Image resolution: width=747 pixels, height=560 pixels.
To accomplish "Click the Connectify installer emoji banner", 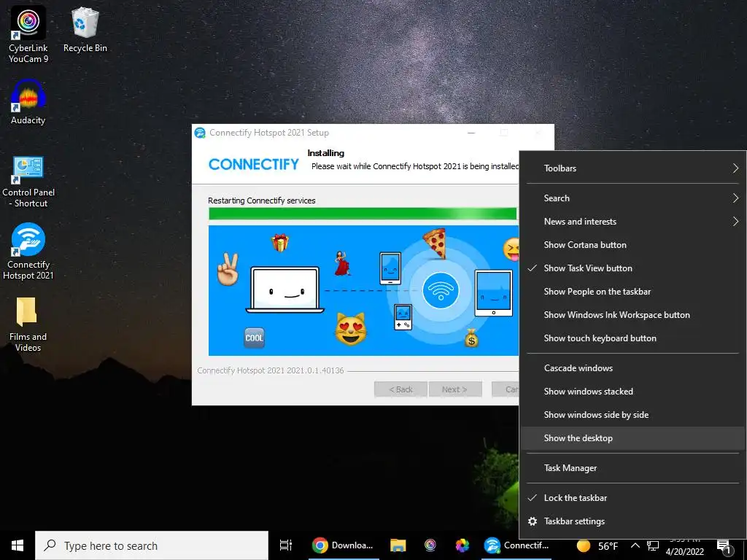I will pos(363,290).
